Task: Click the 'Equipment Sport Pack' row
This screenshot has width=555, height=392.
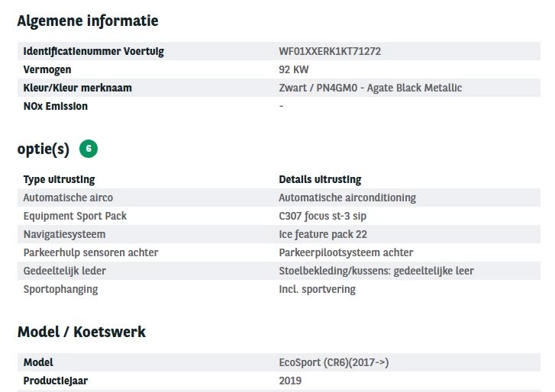Action: 75,217
